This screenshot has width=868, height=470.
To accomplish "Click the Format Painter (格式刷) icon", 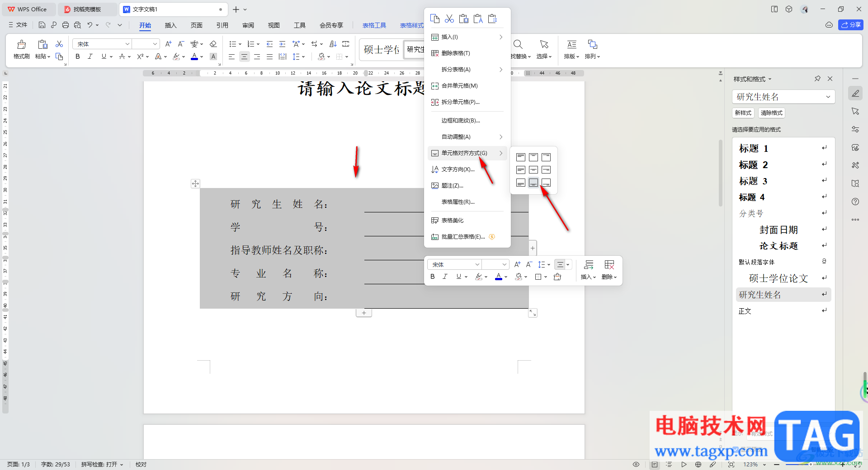I will pos(21,44).
